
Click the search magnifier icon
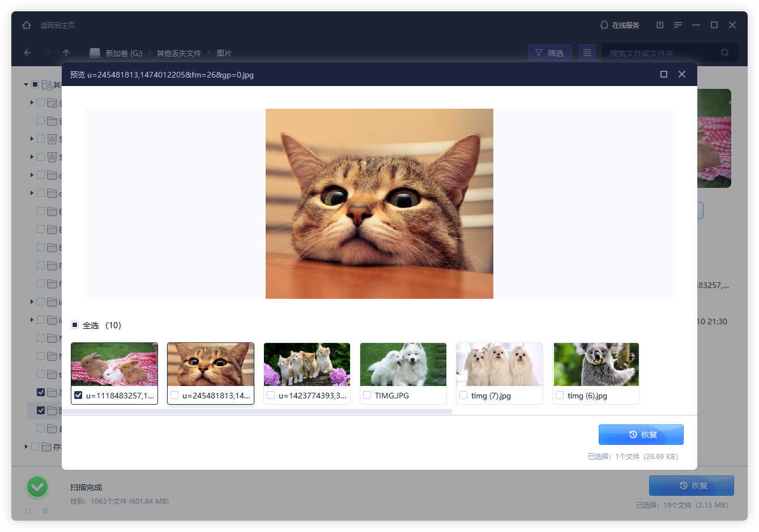pyautogui.click(x=725, y=53)
